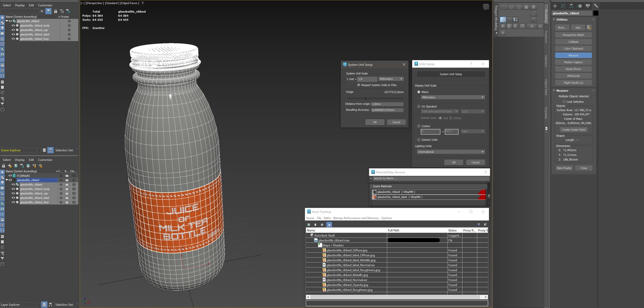Open Bitmap Performance and Memory menu
Screen dimensions: 644x308
356,218
